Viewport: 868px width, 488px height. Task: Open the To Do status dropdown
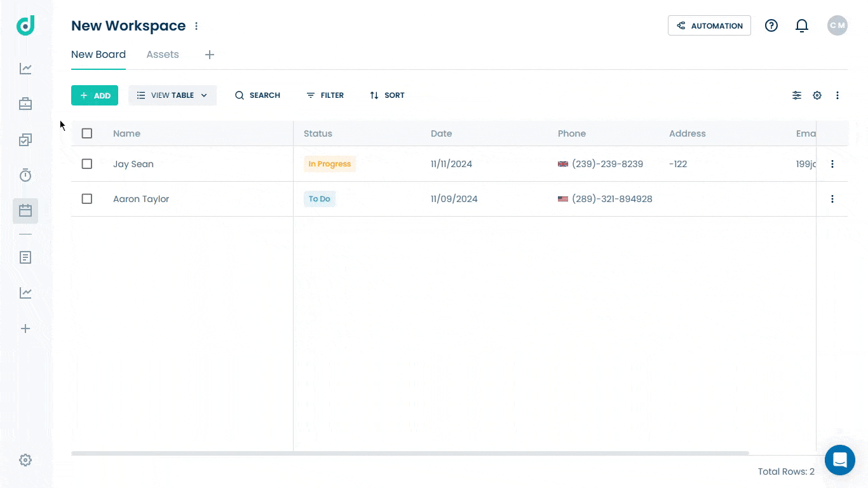pyautogui.click(x=320, y=199)
